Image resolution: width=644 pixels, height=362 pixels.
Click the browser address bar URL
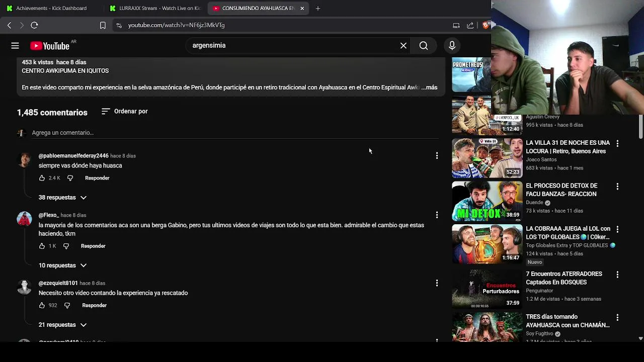tap(176, 25)
